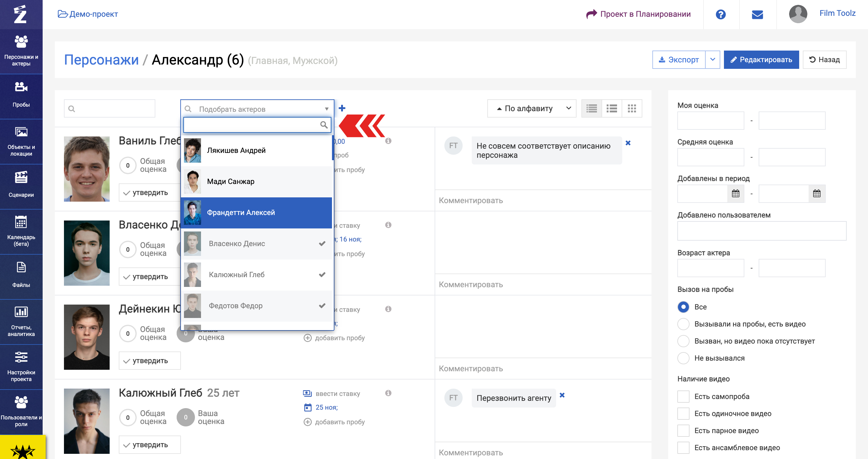868x459 pixels.
Task: Open Файлы sidebar section
Action: [x=21, y=277]
